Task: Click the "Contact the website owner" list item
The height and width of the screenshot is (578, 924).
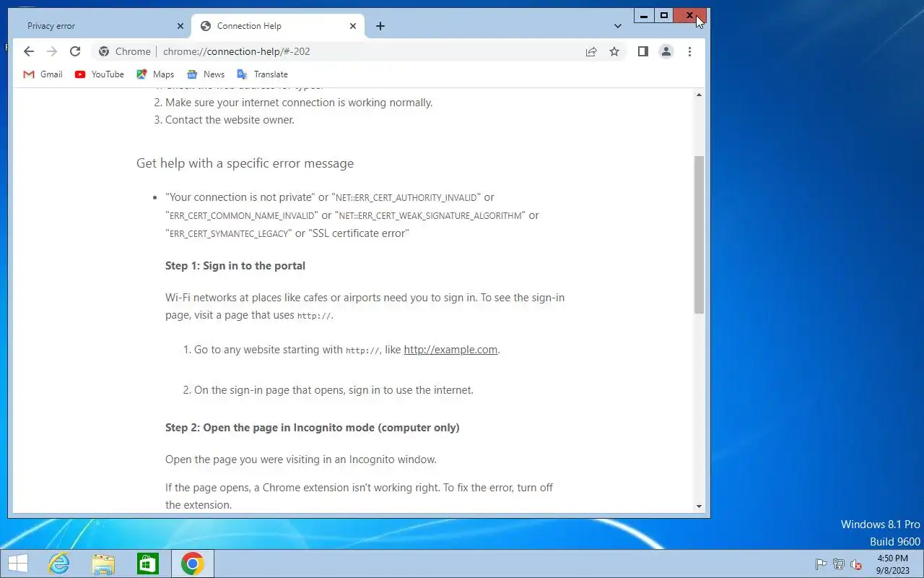Action: (x=230, y=120)
